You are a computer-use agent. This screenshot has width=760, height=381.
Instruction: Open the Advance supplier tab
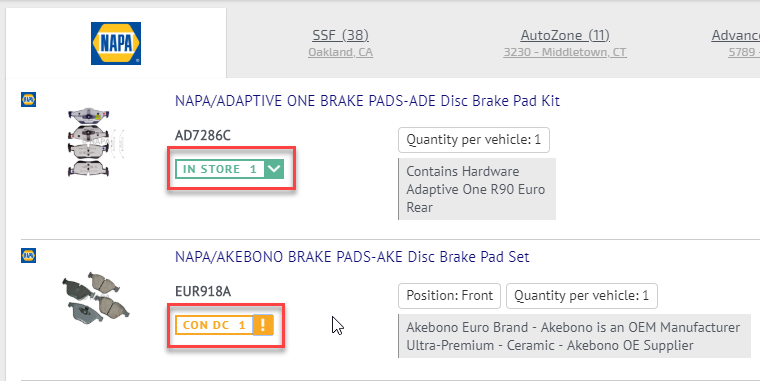(735, 35)
